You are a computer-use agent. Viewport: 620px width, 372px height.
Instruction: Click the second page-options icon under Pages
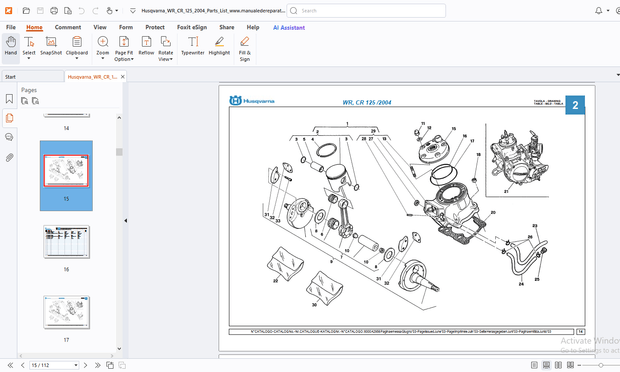[x=36, y=101]
